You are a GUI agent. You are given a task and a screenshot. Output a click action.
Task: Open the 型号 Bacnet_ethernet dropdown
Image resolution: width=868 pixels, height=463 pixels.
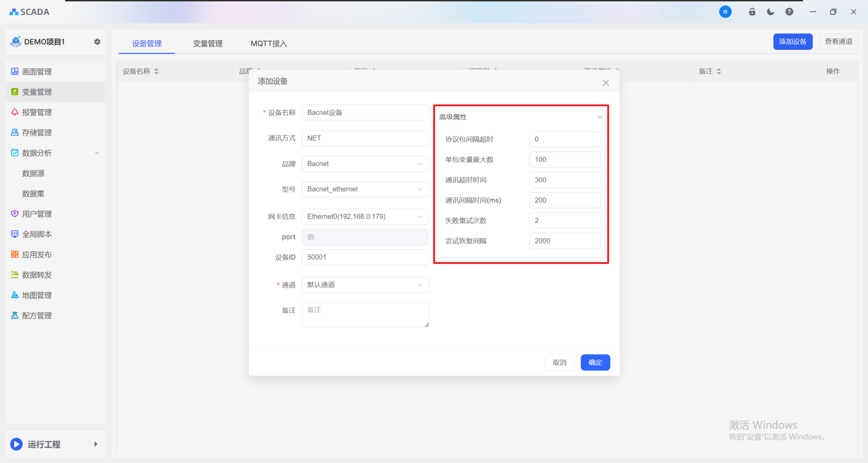coord(365,189)
